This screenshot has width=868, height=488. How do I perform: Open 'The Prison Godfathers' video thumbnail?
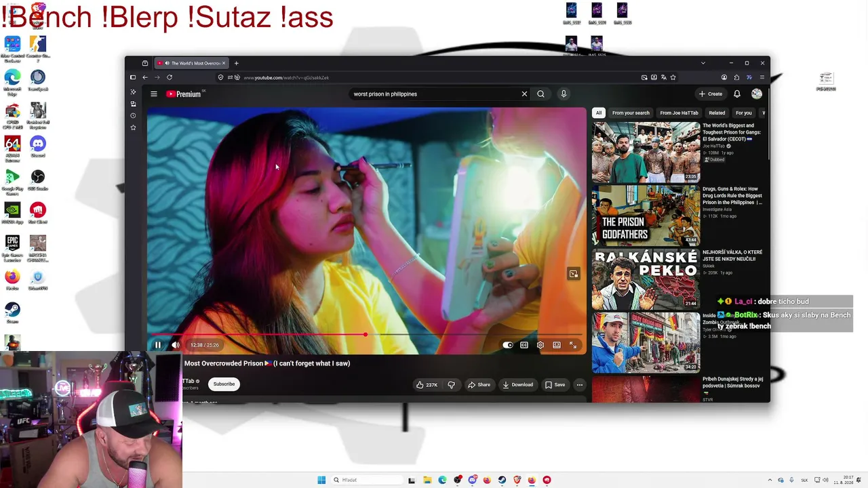point(646,215)
